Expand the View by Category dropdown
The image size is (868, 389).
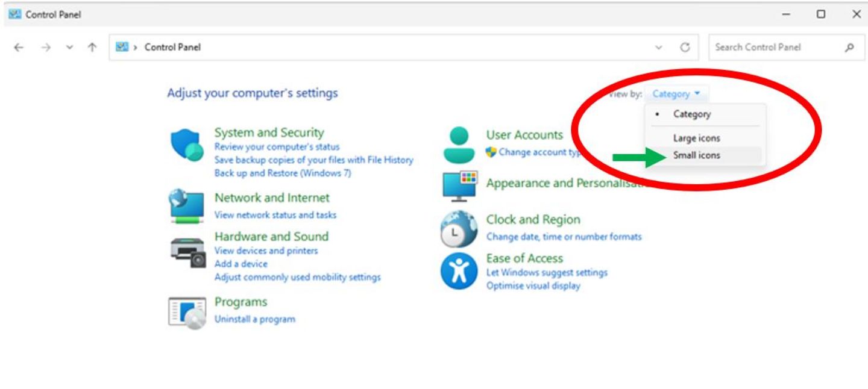(676, 94)
